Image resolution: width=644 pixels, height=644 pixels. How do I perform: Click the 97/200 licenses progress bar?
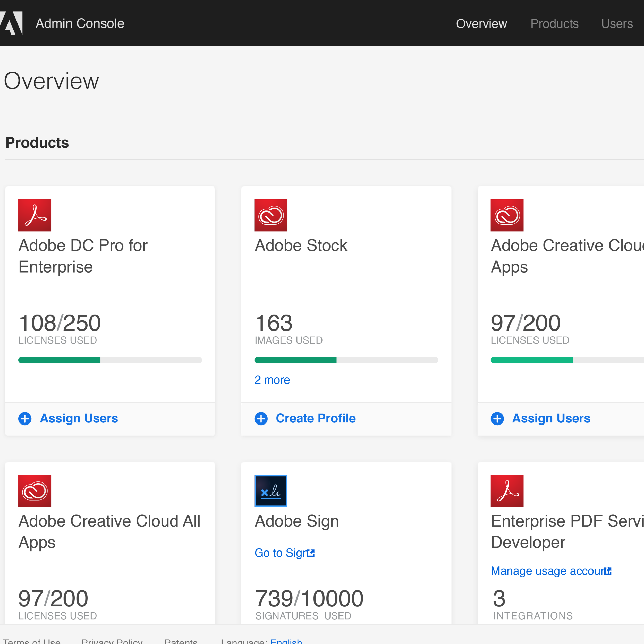567,360
